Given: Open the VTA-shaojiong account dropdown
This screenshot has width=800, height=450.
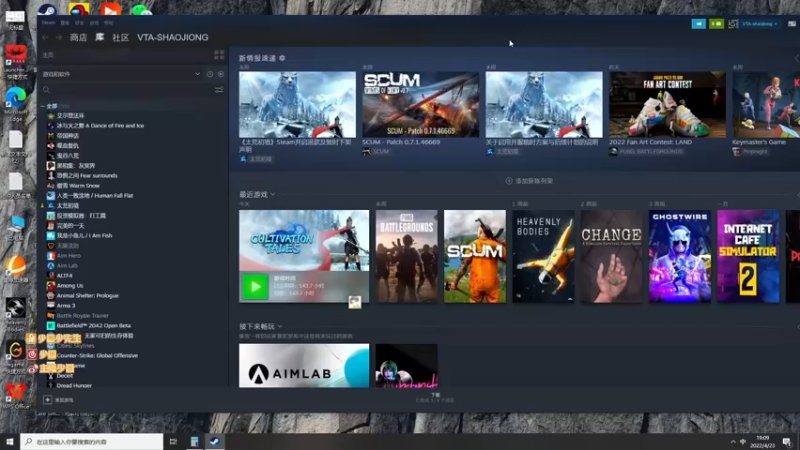Looking at the screenshot, I should (760, 23).
